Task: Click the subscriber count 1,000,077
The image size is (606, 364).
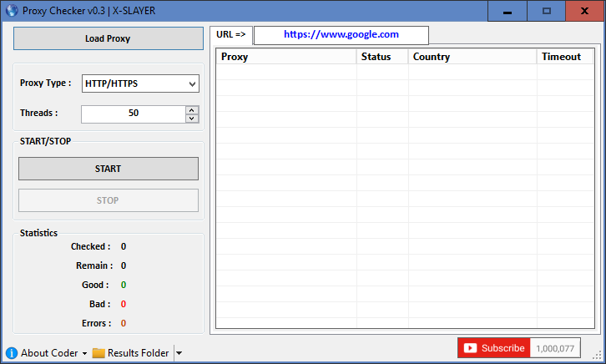Action: [555, 348]
